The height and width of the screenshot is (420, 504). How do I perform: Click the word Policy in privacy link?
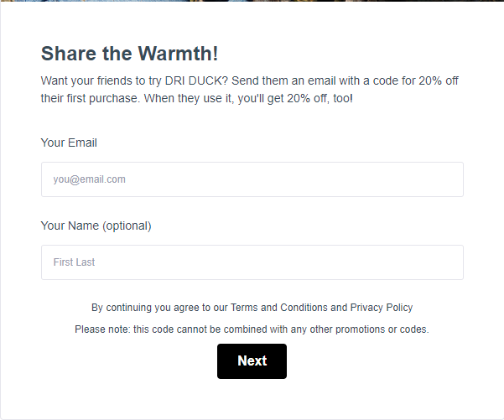pos(399,308)
